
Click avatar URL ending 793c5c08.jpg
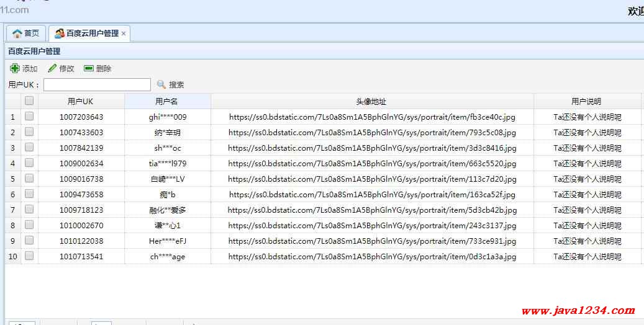tap(372, 133)
